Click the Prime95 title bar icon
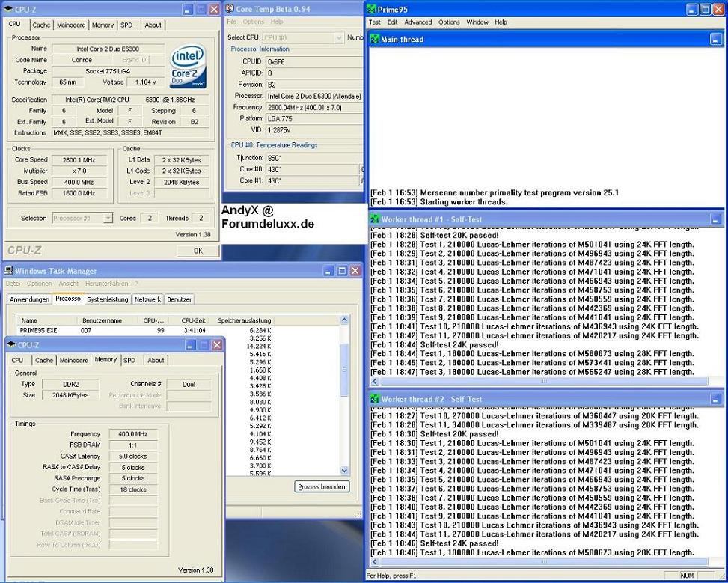The width and height of the screenshot is (728, 583). 371,9
